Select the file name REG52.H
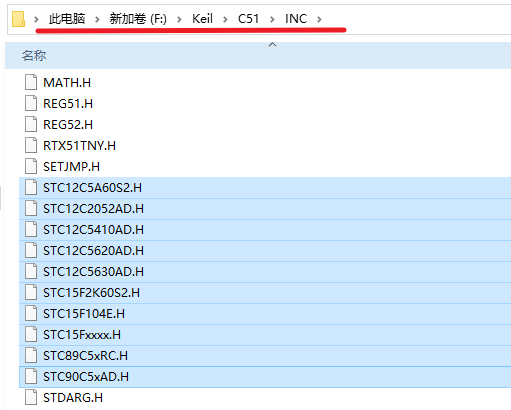The height and width of the screenshot is (410, 511). point(68,125)
